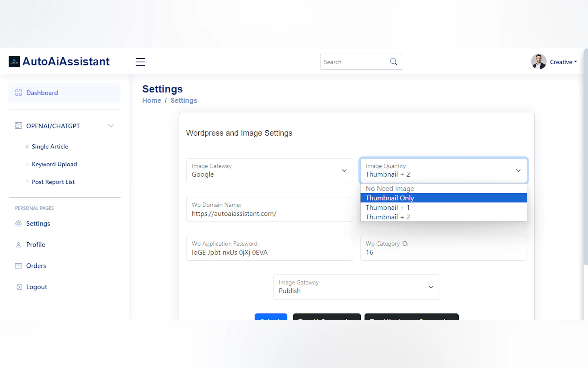Viewport: 588px width, 368px height.
Task: Click the Logout arrow icon
Action: pos(19,287)
